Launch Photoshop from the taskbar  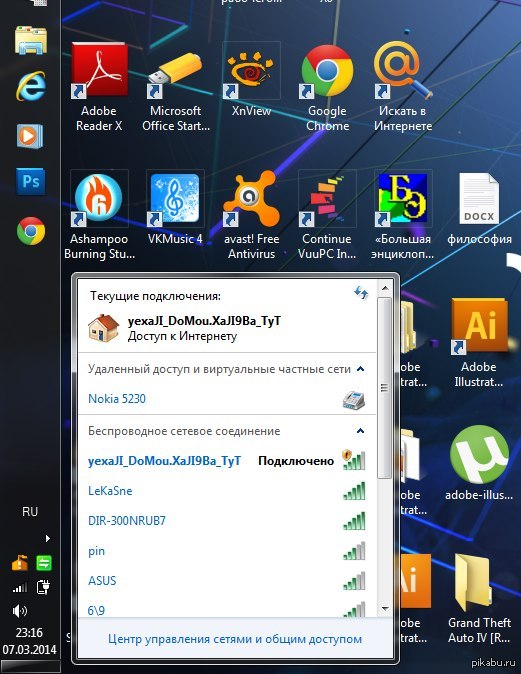(x=31, y=181)
